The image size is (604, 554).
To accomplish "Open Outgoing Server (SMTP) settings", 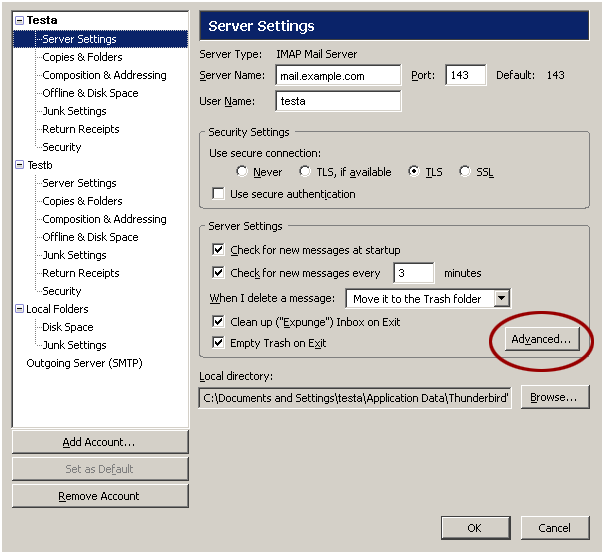I will tap(84, 363).
